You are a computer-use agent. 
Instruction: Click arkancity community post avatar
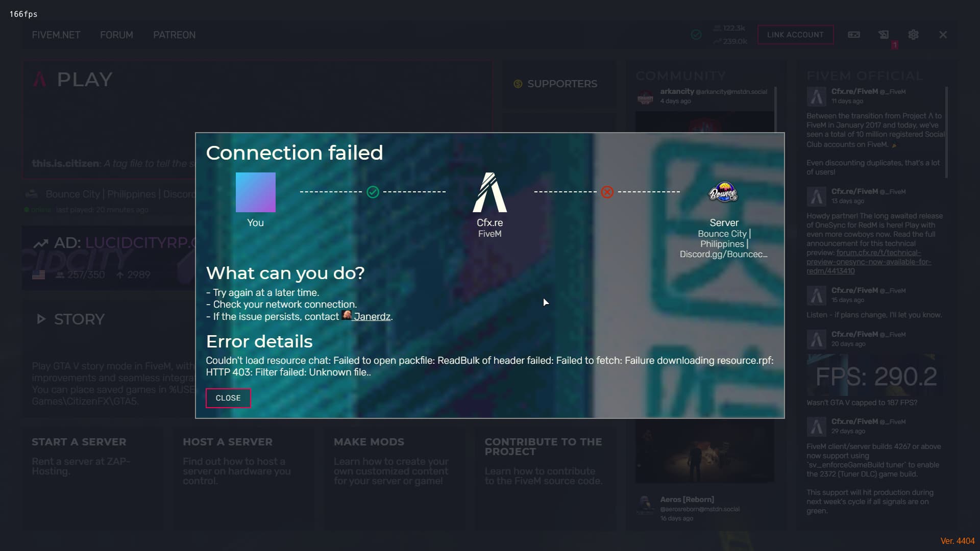(x=645, y=96)
